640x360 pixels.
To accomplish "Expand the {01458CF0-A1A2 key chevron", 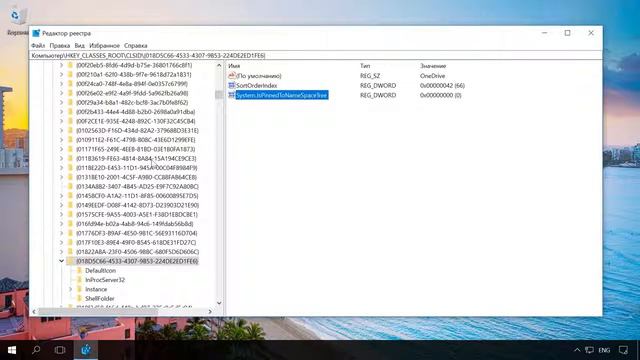I will click(61, 196).
